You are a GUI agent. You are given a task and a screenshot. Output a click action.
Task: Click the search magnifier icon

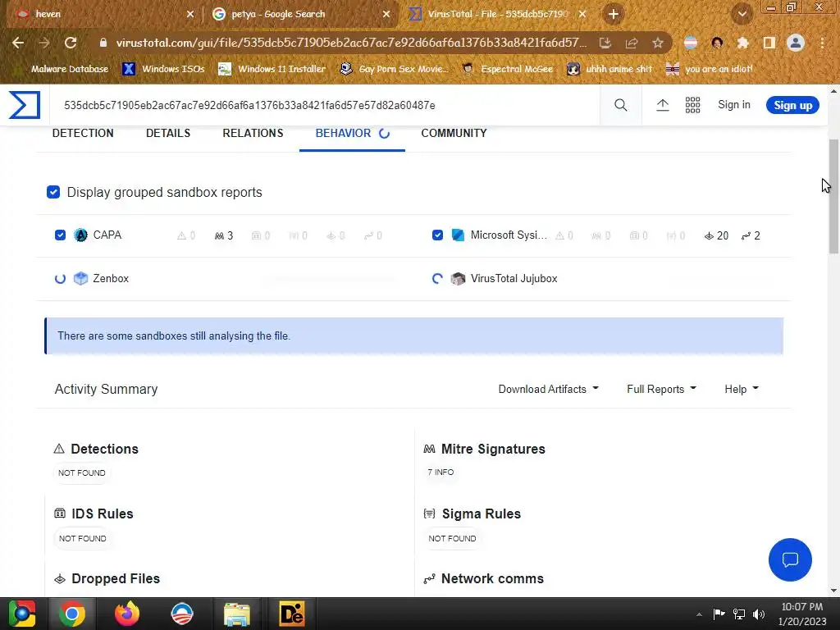click(620, 105)
